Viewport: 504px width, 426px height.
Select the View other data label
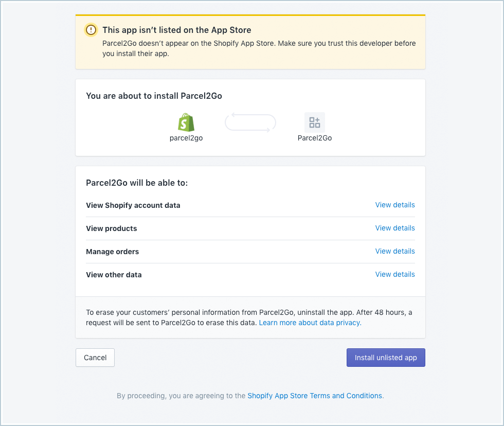click(x=114, y=275)
